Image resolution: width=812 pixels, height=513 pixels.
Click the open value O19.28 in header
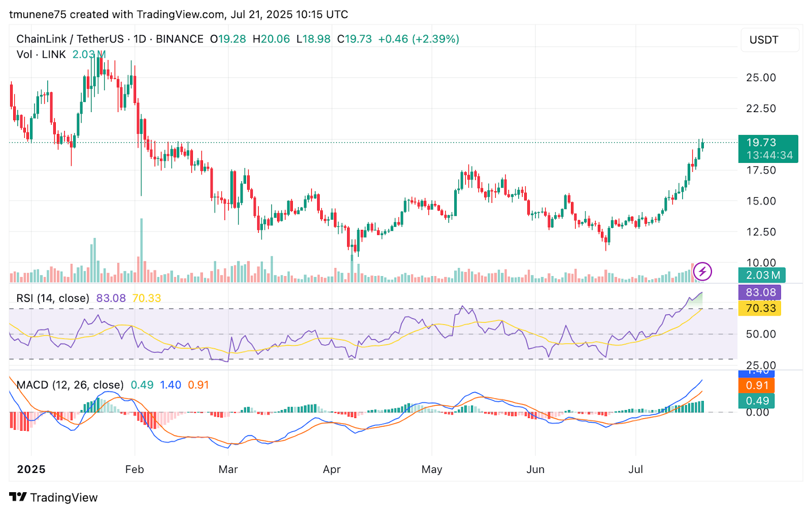coord(228,39)
